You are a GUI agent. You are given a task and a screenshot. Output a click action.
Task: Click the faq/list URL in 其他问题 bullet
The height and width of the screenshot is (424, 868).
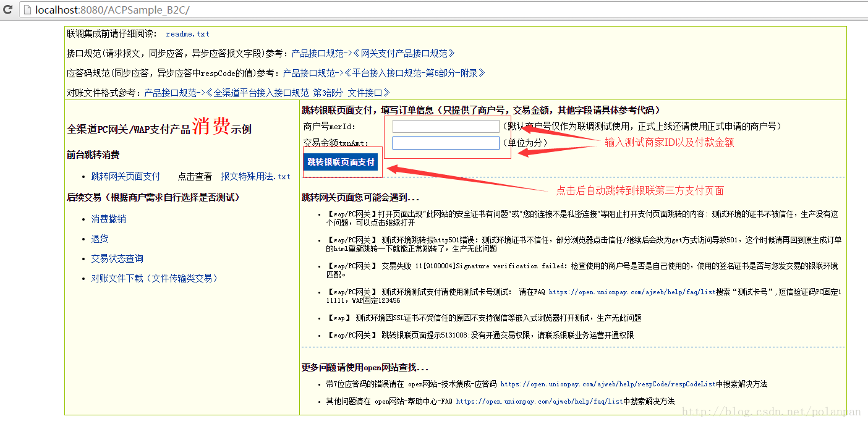tap(539, 401)
